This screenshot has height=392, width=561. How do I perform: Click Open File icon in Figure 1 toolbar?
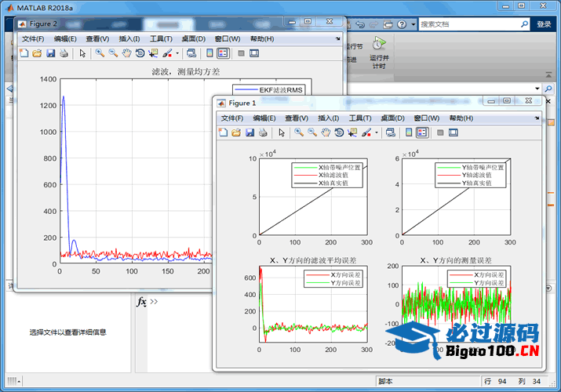click(236, 132)
